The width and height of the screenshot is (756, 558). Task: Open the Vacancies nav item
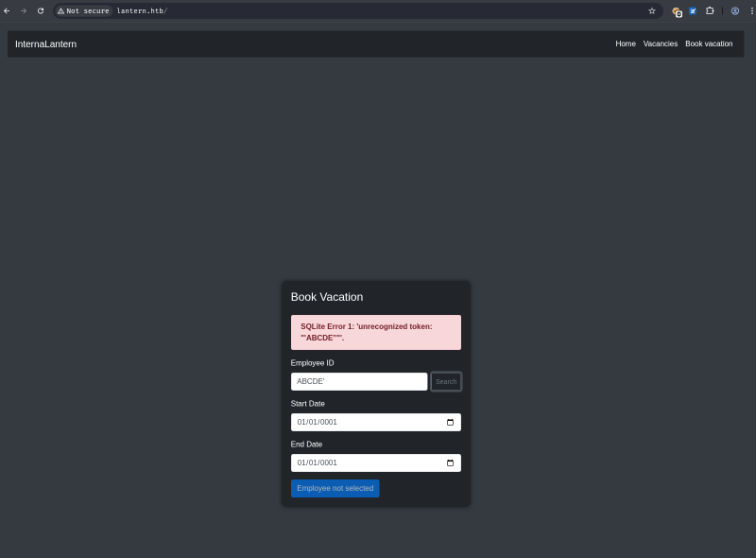click(660, 44)
